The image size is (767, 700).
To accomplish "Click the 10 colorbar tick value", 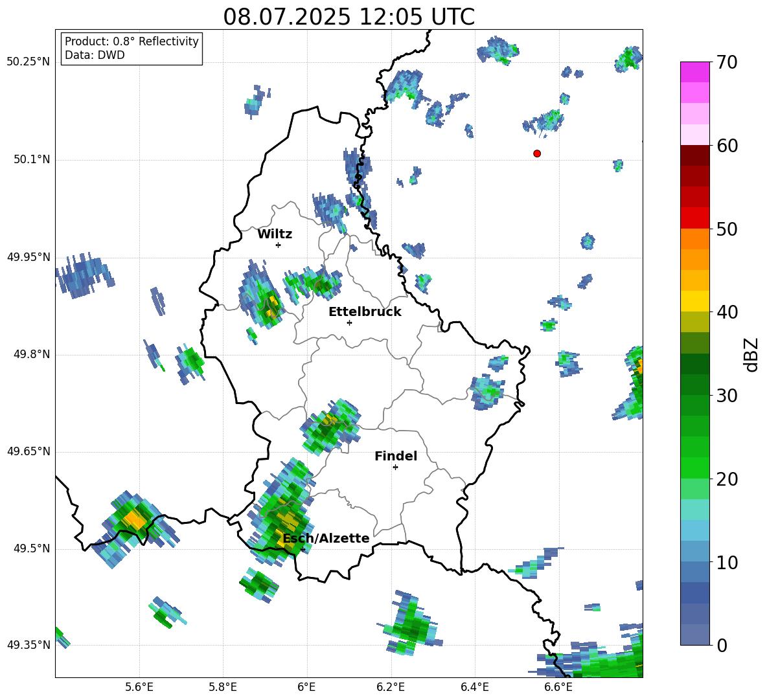I will pyautogui.click(x=726, y=562).
